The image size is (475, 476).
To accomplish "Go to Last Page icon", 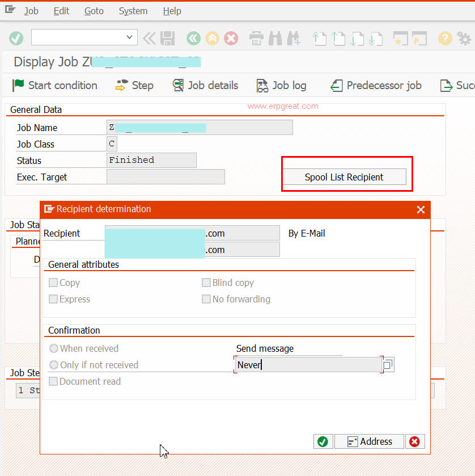I will [x=376, y=39].
